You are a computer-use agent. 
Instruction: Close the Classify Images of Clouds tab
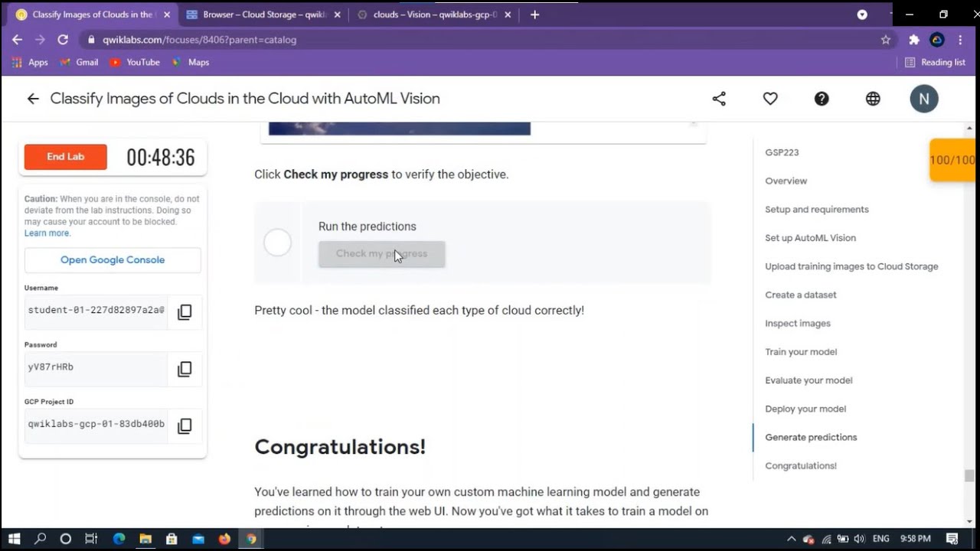pyautogui.click(x=167, y=15)
